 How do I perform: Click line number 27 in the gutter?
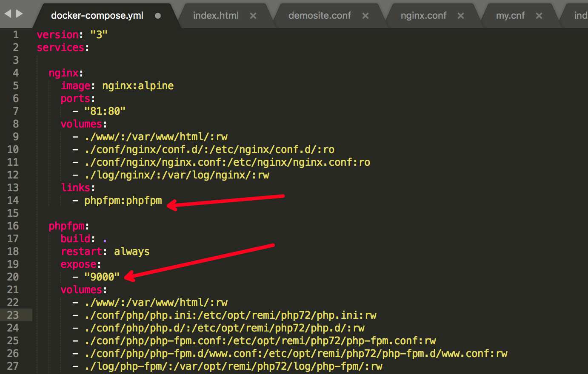coord(13,366)
